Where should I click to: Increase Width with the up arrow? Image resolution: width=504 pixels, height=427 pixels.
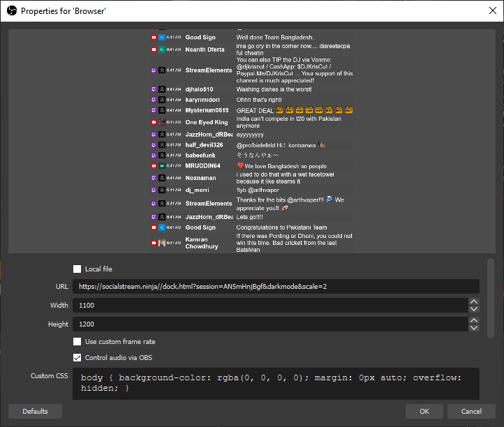pos(474,302)
